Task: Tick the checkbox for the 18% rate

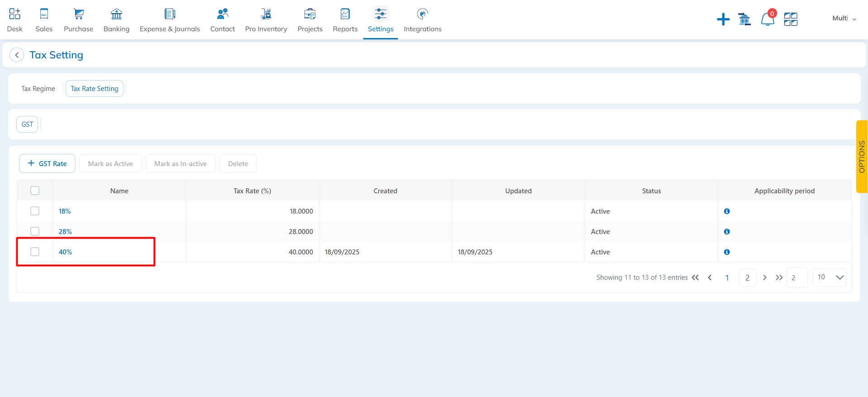Action: (x=35, y=211)
